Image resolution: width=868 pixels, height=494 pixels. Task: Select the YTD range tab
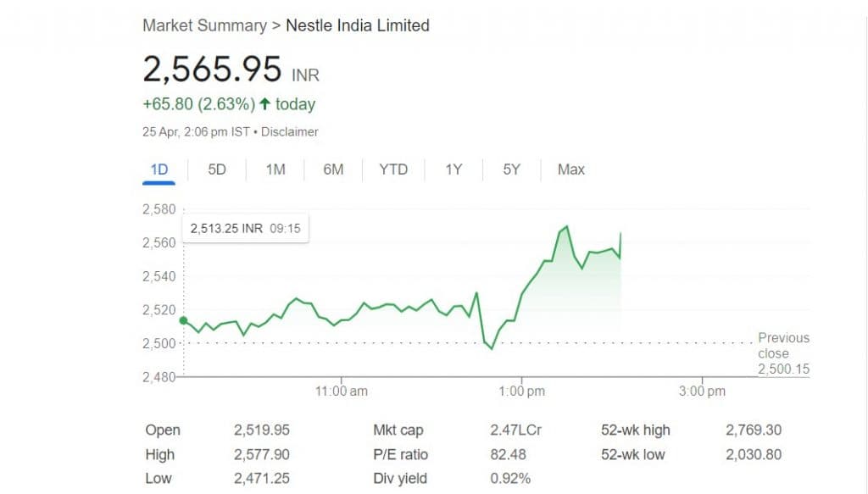(x=393, y=169)
